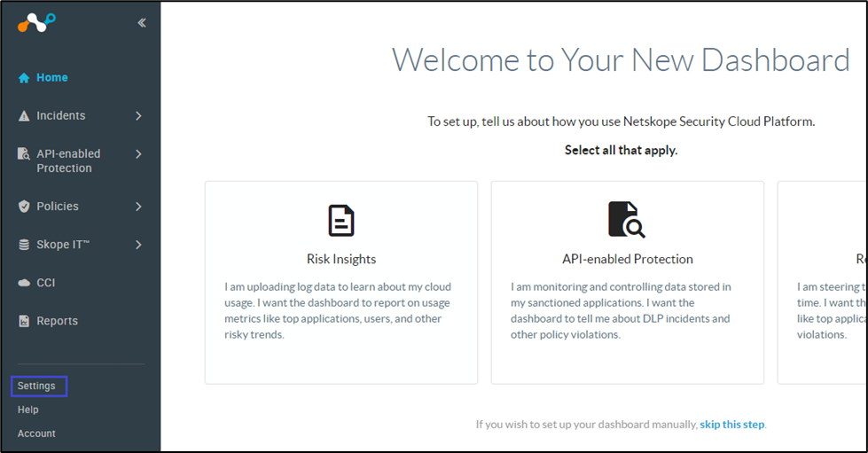Select the Risk Insights card
This screenshot has height=453, width=868.
341,282
